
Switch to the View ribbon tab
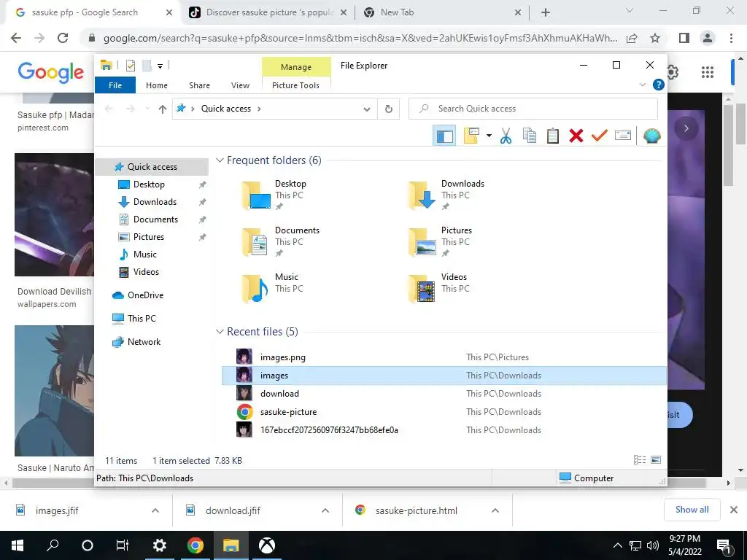pyautogui.click(x=240, y=85)
